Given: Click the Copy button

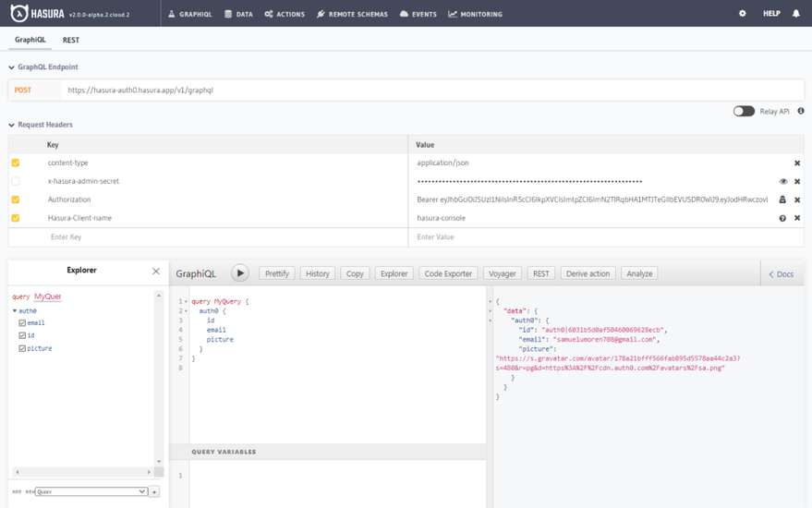Looking at the screenshot, I should pos(355,273).
